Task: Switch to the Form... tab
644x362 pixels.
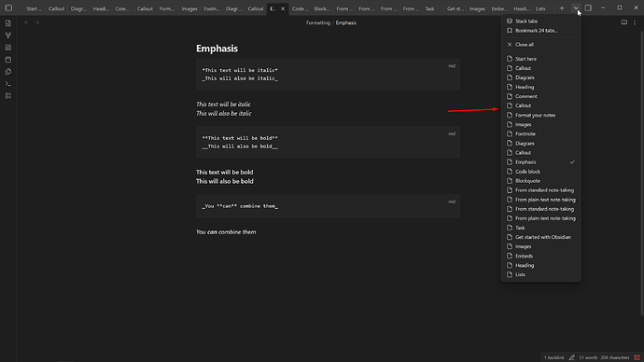Action: (x=166, y=8)
